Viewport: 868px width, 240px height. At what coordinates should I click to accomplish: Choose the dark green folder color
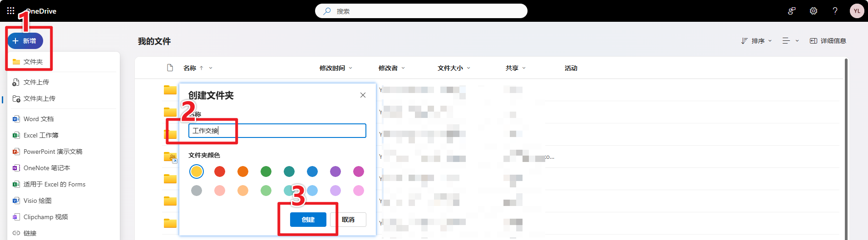tap(266, 171)
